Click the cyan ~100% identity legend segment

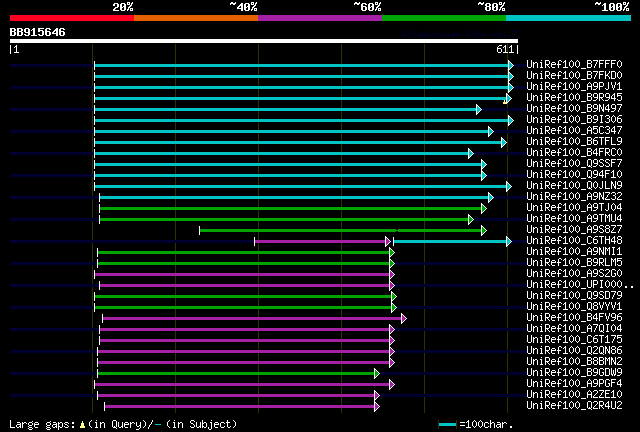[569, 18]
